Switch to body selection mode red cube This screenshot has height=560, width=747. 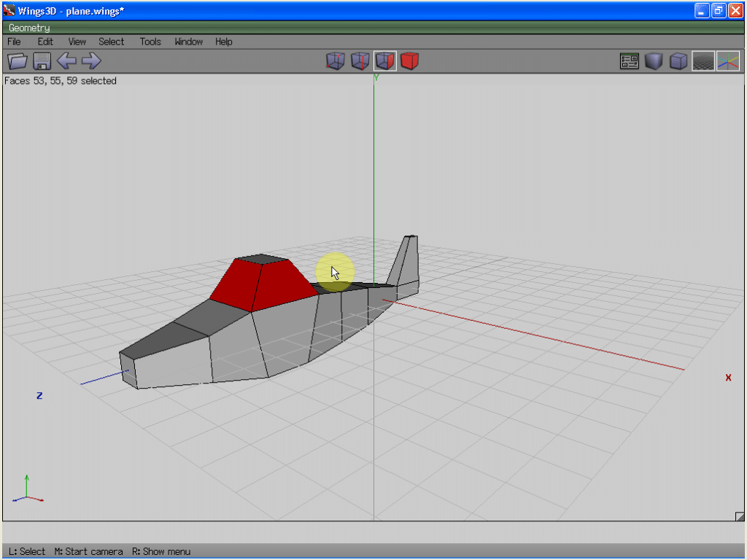409,61
